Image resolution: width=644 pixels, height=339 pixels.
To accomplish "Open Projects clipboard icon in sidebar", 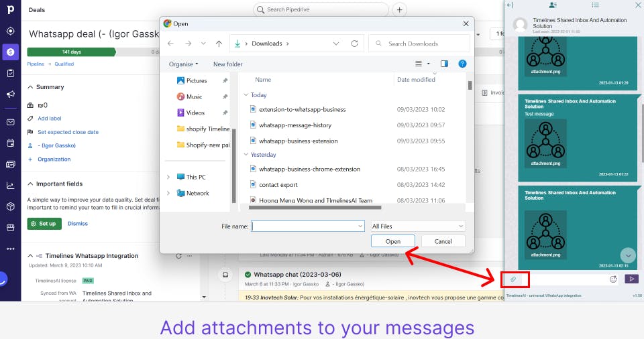I will click(x=10, y=73).
